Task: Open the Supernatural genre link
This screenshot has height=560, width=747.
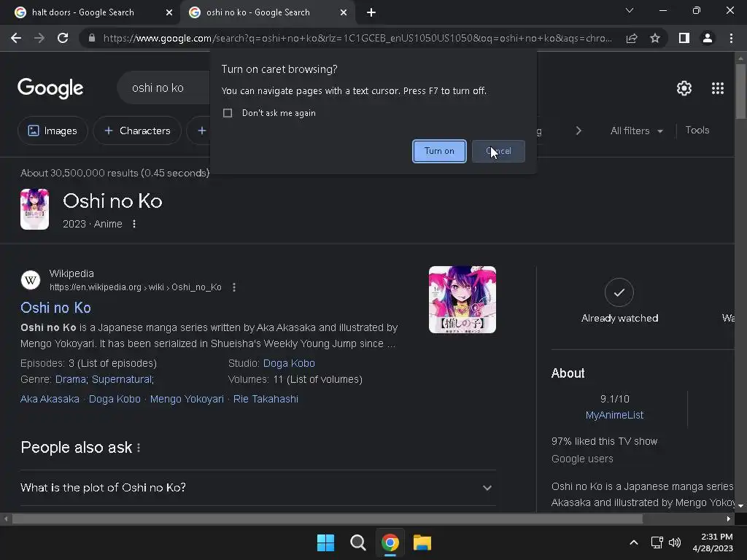Action: [123, 379]
